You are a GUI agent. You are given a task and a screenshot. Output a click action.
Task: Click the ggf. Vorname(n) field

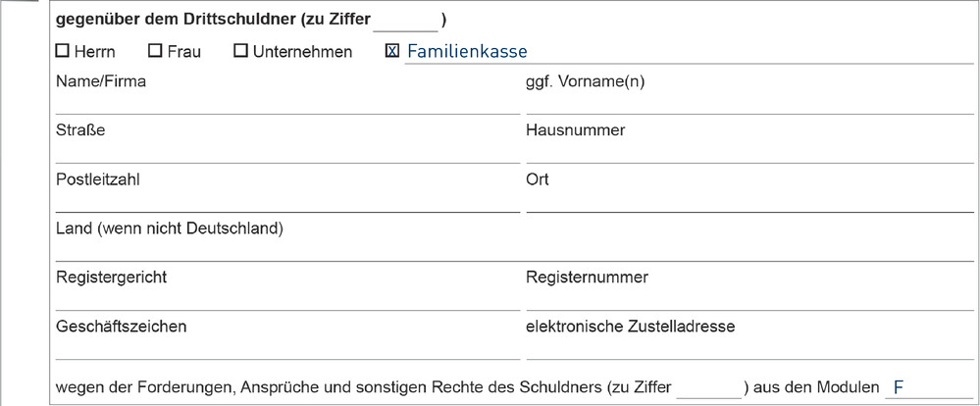750,104
